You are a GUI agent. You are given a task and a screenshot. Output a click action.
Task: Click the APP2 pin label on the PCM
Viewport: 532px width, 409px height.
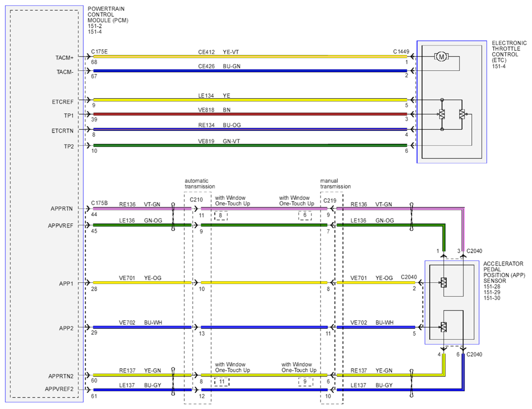point(66,328)
